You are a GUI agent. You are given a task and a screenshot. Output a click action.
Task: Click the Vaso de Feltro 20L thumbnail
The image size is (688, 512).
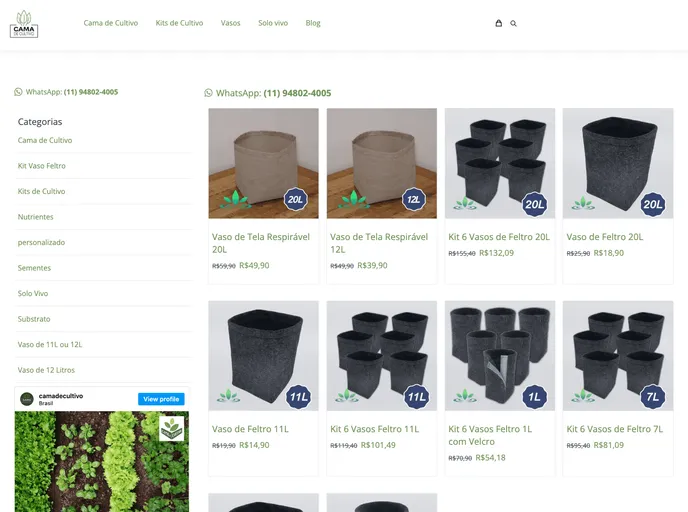click(617, 163)
